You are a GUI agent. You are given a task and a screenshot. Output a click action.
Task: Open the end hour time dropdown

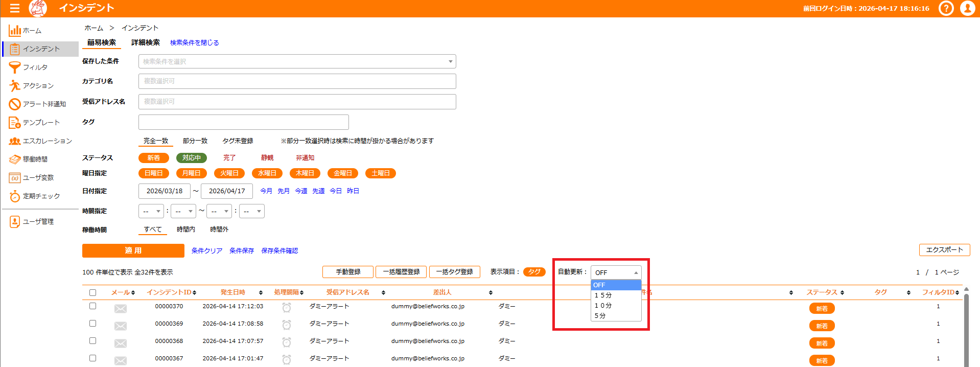pos(219,211)
